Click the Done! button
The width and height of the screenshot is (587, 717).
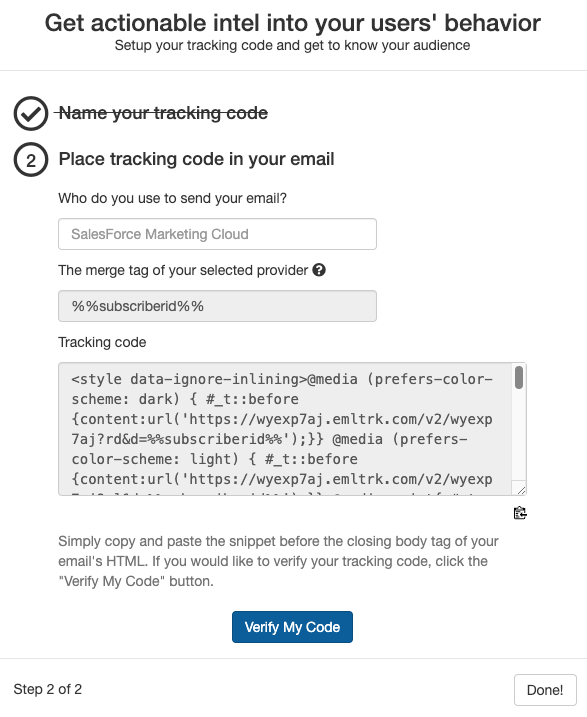545,690
